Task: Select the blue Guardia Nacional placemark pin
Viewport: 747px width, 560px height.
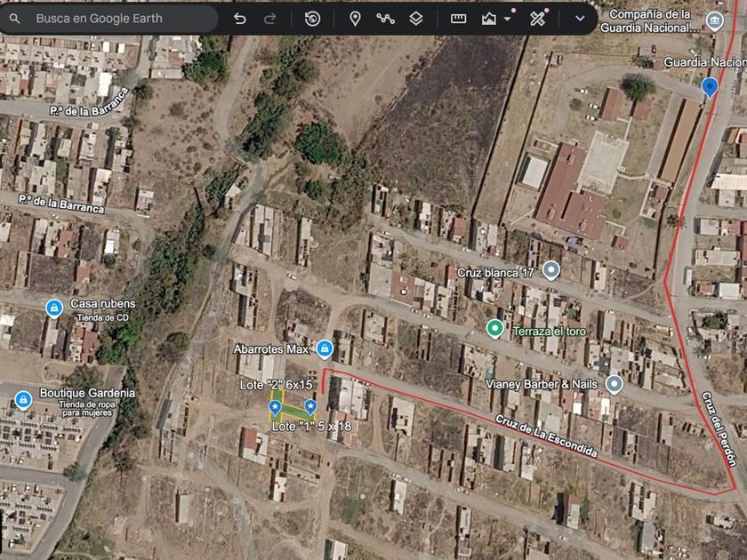Action: (x=710, y=89)
